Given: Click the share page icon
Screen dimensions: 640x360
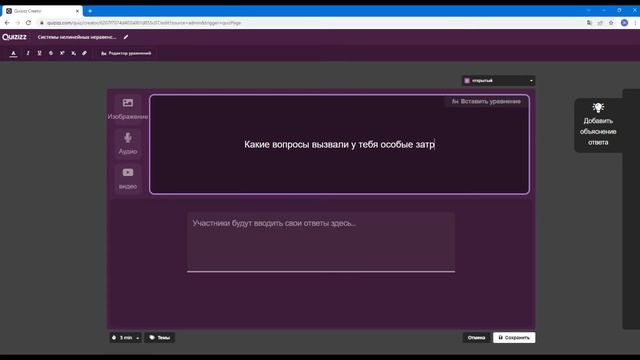Looking at the screenshot, I should point(600,23).
